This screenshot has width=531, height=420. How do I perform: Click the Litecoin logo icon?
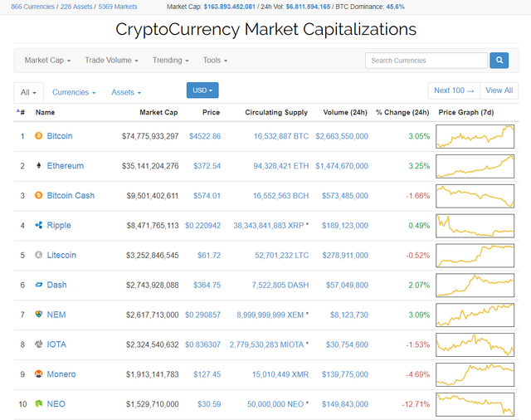pyautogui.click(x=39, y=255)
